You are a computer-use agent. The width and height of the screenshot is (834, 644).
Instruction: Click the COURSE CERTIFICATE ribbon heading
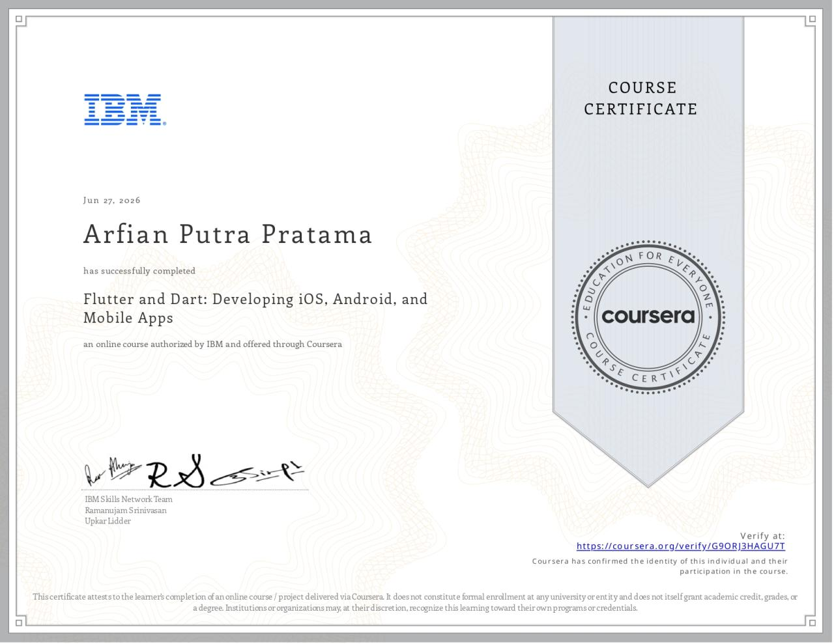click(641, 98)
